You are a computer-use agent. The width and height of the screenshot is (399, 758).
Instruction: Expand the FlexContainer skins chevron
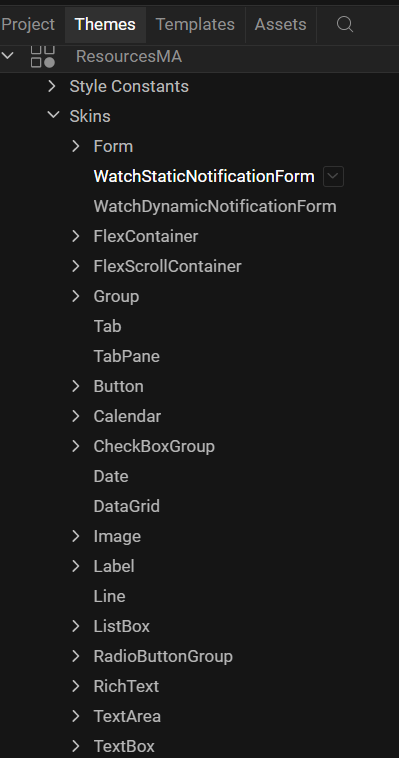(x=75, y=236)
